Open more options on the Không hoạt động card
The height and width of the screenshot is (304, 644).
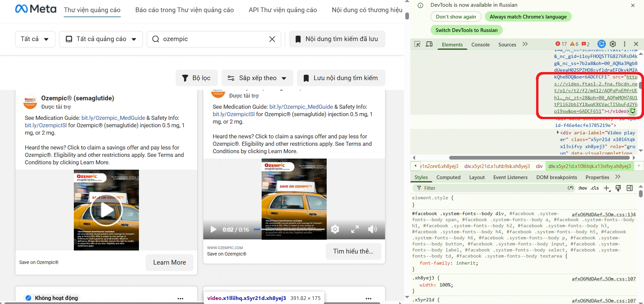click(180, 298)
